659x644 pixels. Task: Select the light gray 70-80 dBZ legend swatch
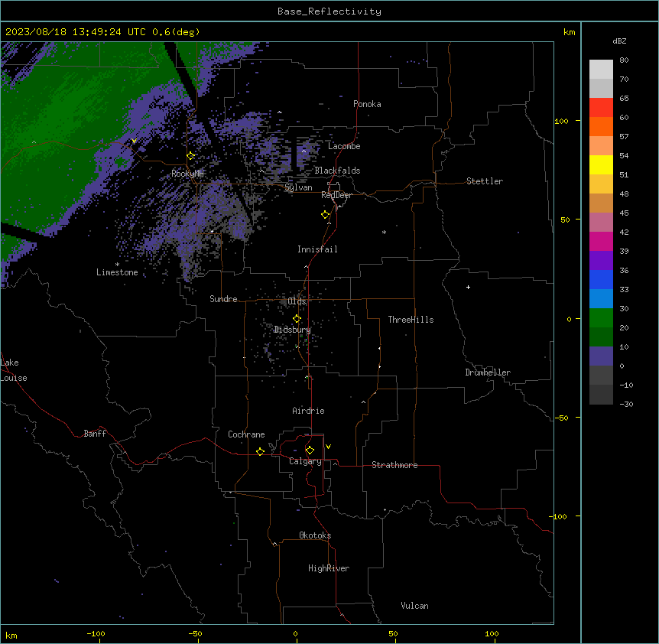coord(601,70)
